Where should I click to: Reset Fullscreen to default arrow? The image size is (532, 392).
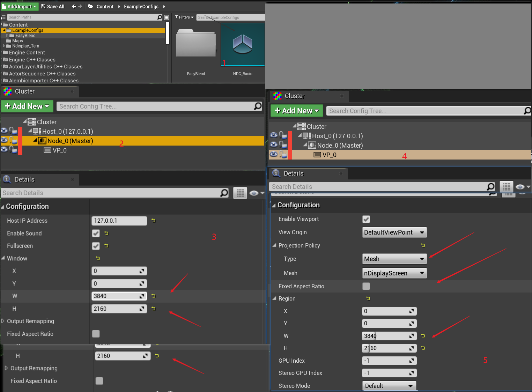pos(106,246)
